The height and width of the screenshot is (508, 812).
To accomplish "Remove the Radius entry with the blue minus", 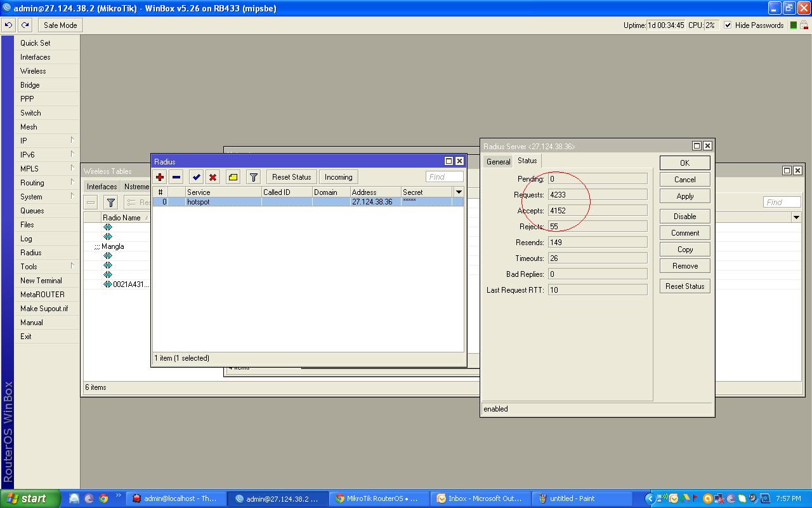I will 176,177.
